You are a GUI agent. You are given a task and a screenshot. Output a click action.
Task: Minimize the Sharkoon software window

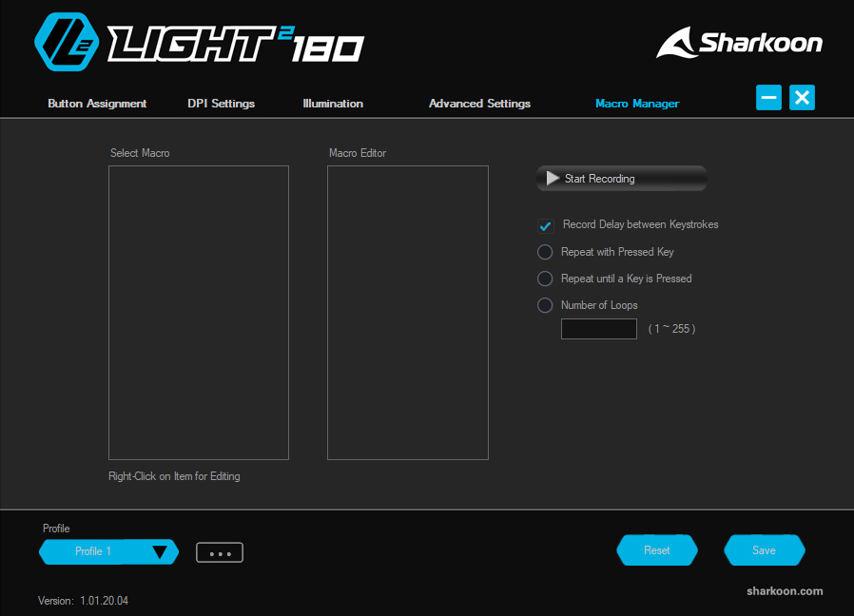point(768,98)
